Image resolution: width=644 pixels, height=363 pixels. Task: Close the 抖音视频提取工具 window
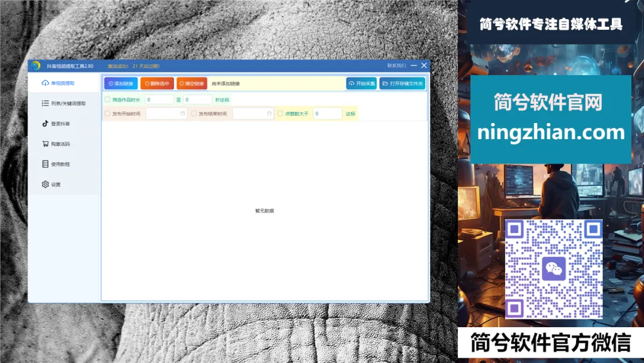point(425,65)
